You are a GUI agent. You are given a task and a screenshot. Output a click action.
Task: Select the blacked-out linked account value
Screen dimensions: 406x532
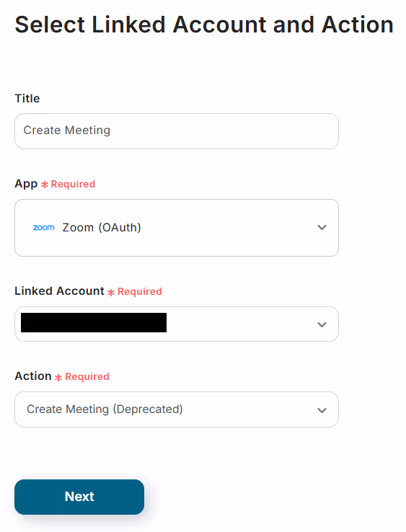pos(94,322)
